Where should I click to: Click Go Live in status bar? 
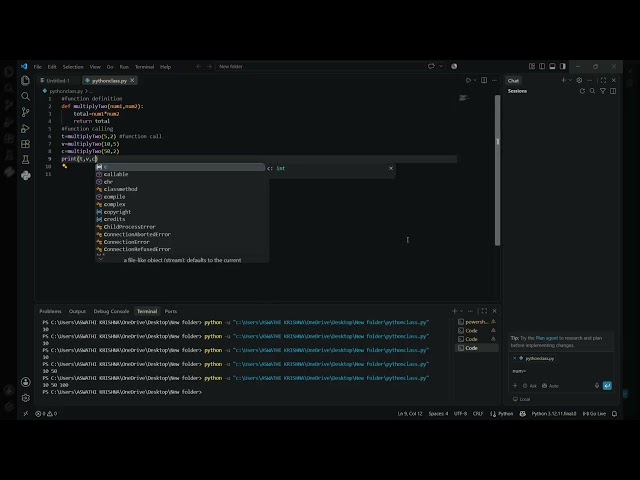(x=594, y=413)
